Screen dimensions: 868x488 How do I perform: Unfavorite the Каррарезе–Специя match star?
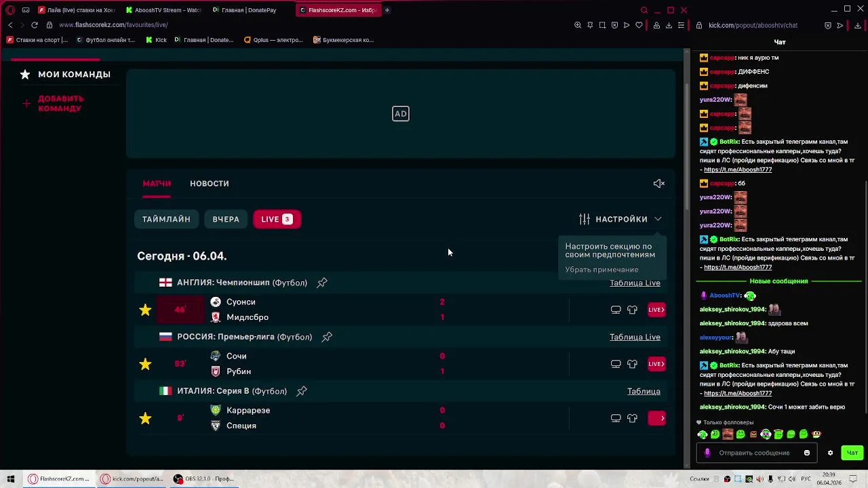tap(145, 418)
